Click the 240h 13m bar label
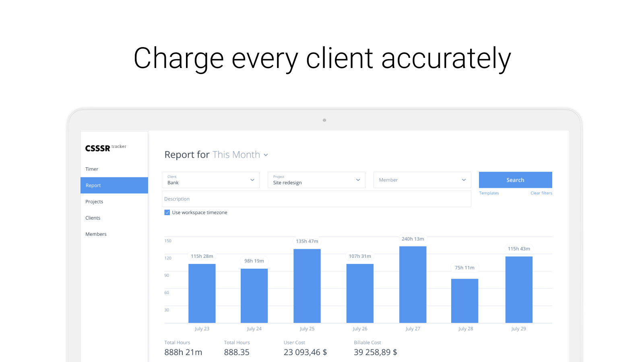Viewport: 644px width, 362px height. tap(413, 239)
